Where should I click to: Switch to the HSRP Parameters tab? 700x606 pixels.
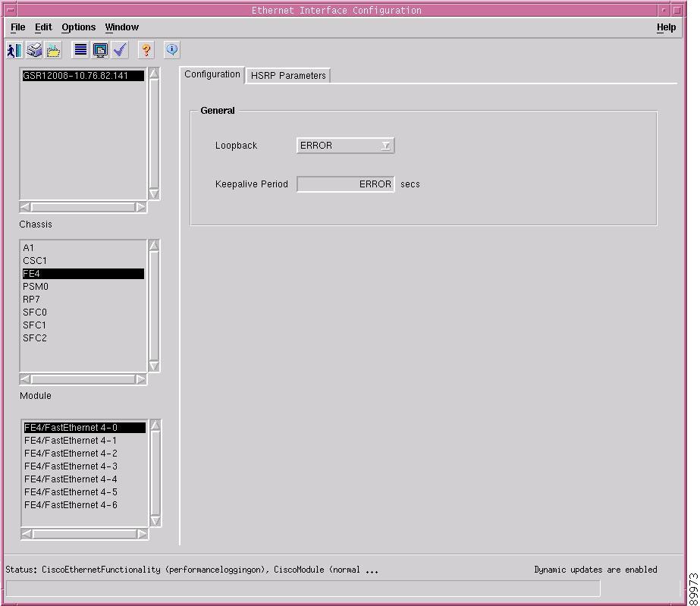pyautogui.click(x=288, y=76)
